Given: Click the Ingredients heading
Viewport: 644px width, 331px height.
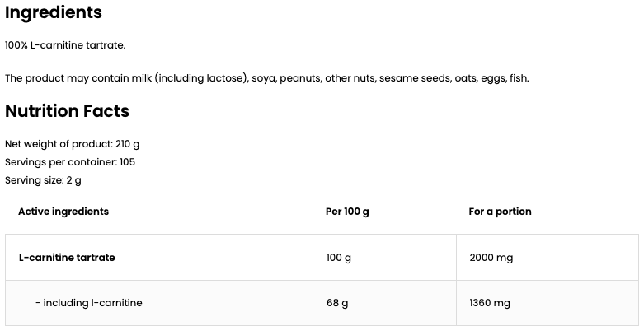Looking at the screenshot, I should 54,13.
